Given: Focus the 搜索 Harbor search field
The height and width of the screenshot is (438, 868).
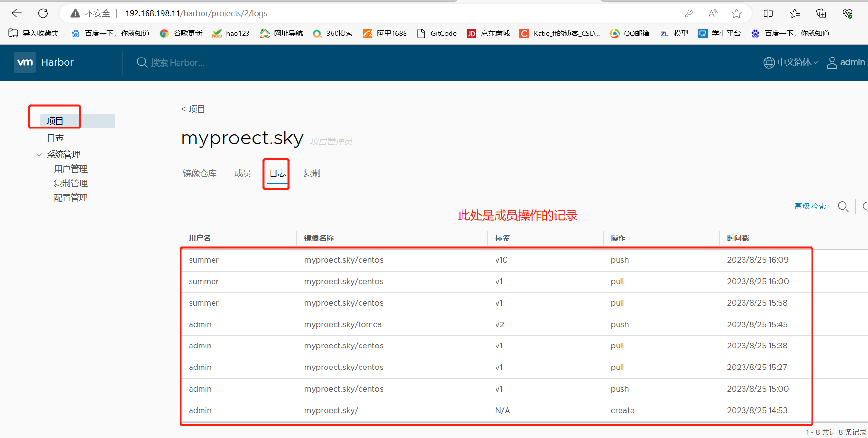Looking at the screenshot, I should (177, 63).
